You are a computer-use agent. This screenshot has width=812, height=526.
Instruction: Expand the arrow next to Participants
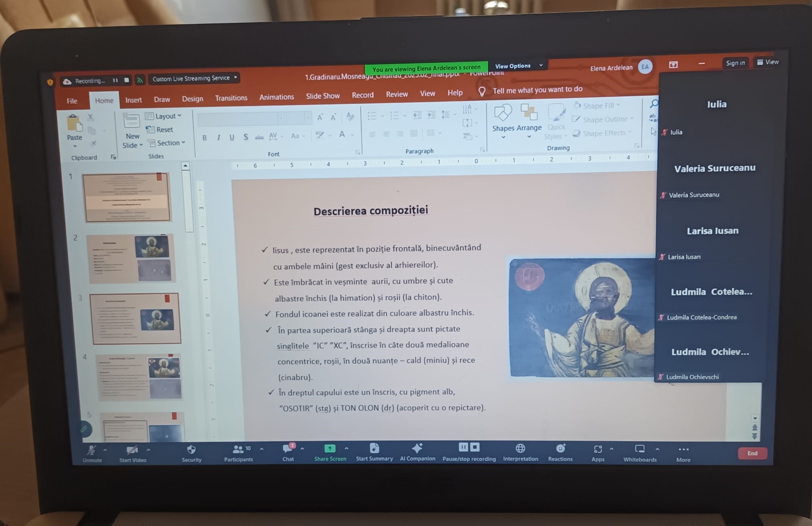[x=262, y=448]
